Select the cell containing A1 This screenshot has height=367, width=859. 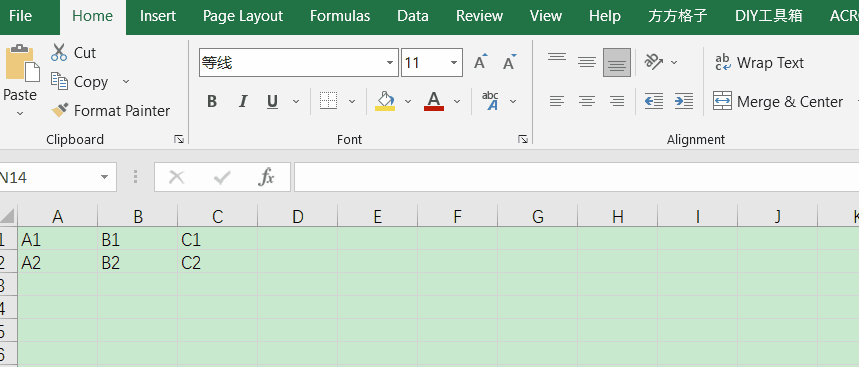58,239
